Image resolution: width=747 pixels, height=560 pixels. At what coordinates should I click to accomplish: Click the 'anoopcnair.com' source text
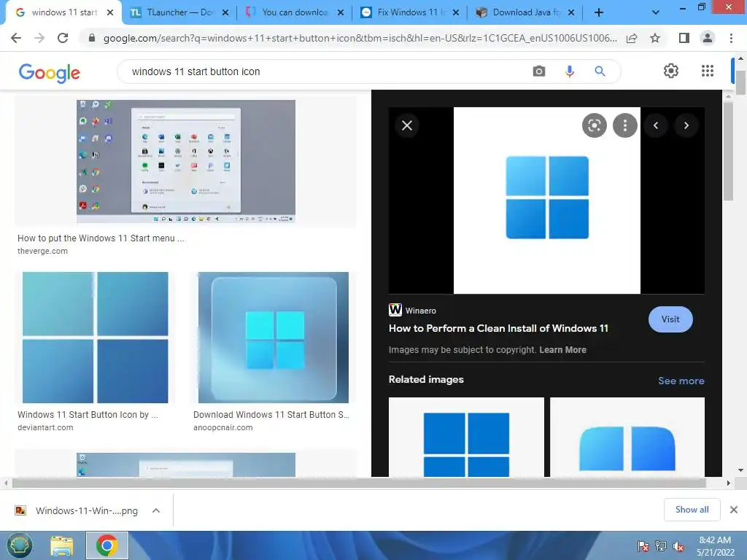coord(223,427)
